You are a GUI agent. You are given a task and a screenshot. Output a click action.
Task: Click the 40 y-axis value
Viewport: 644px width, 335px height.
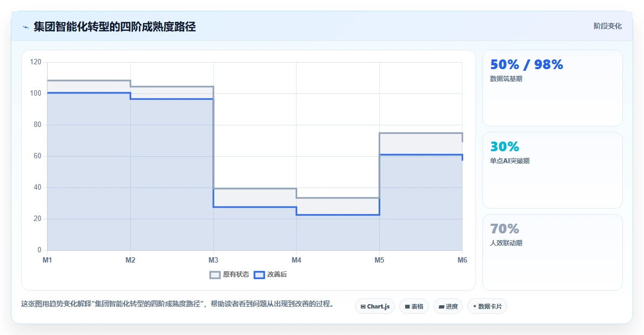[x=37, y=187]
